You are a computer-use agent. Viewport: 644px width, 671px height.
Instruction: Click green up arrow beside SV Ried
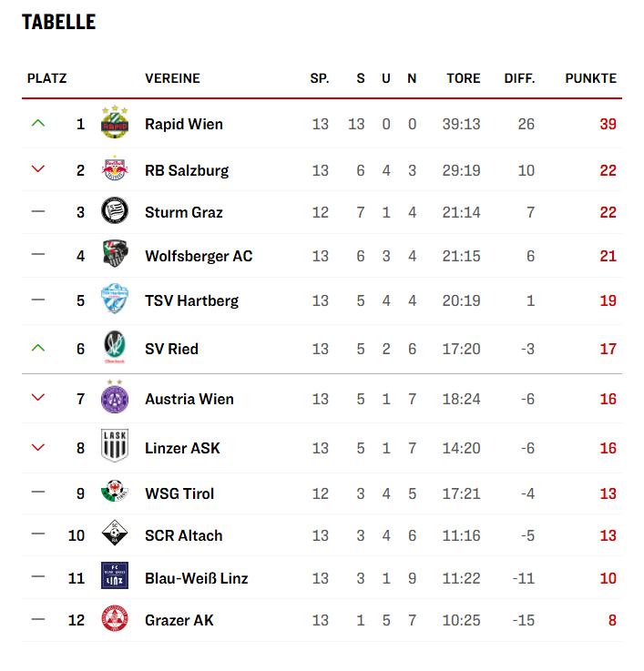(x=37, y=348)
